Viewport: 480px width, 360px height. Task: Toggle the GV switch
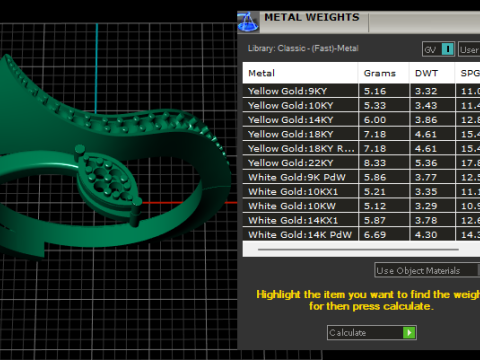[x=438, y=50]
